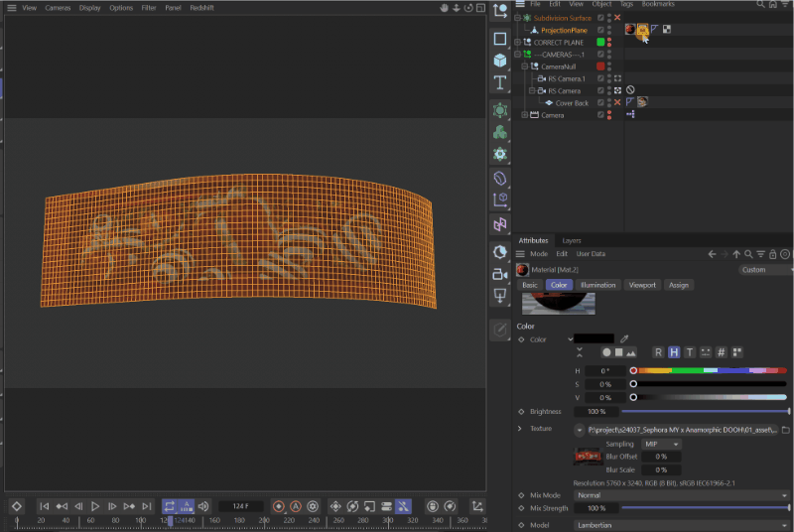794x532 pixels.
Task: Switch to the Illumination tab
Action: (598, 285)
